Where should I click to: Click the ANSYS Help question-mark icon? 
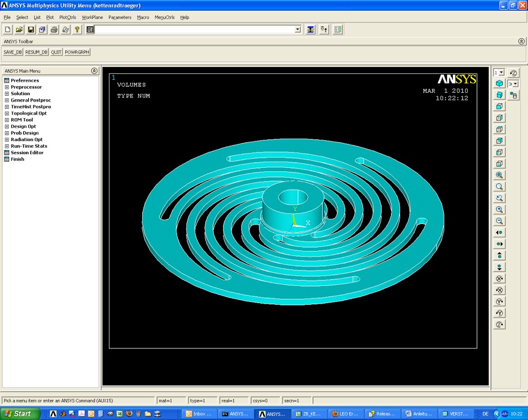pos(77,30)
